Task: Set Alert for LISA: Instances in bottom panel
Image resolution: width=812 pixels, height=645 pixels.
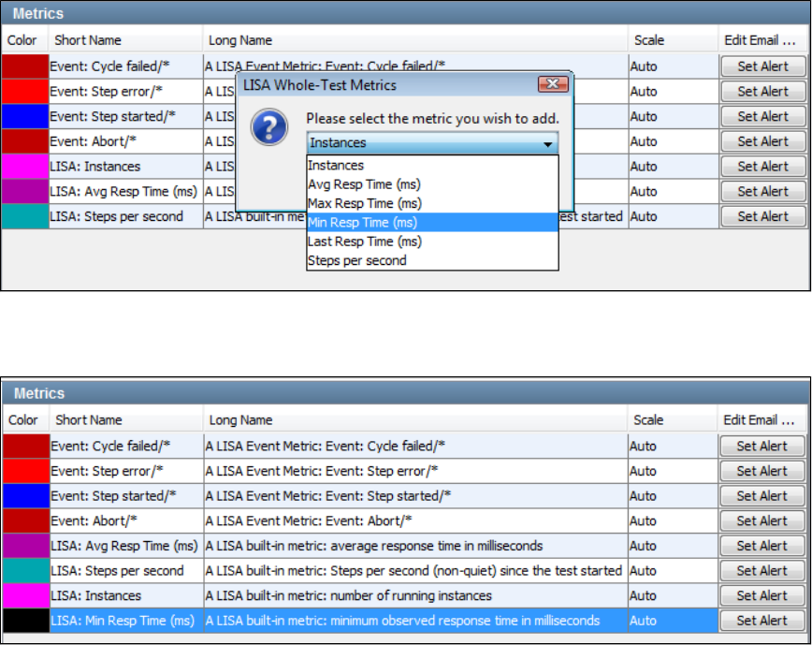Action: 761,595
